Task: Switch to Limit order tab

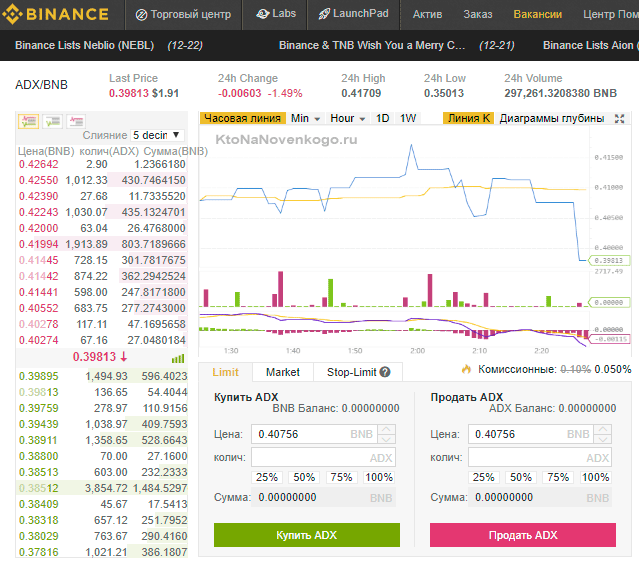Action: click(x=225, y=372)
